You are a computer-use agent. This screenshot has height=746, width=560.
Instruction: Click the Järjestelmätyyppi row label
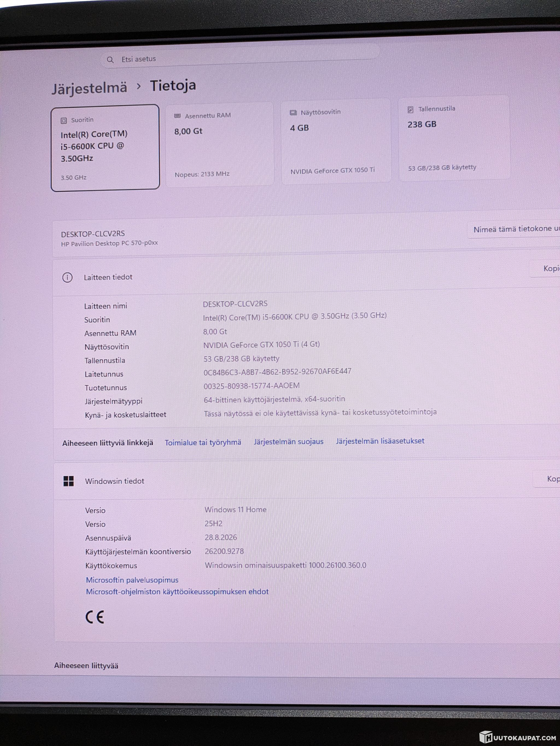pyautogui.click(x=114, y=401)
